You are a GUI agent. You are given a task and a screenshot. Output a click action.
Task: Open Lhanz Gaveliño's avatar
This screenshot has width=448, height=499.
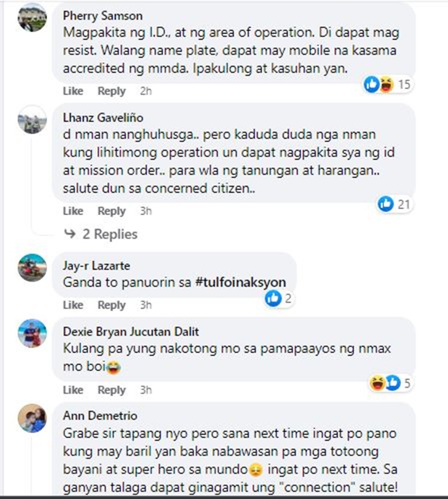point(32,120)
